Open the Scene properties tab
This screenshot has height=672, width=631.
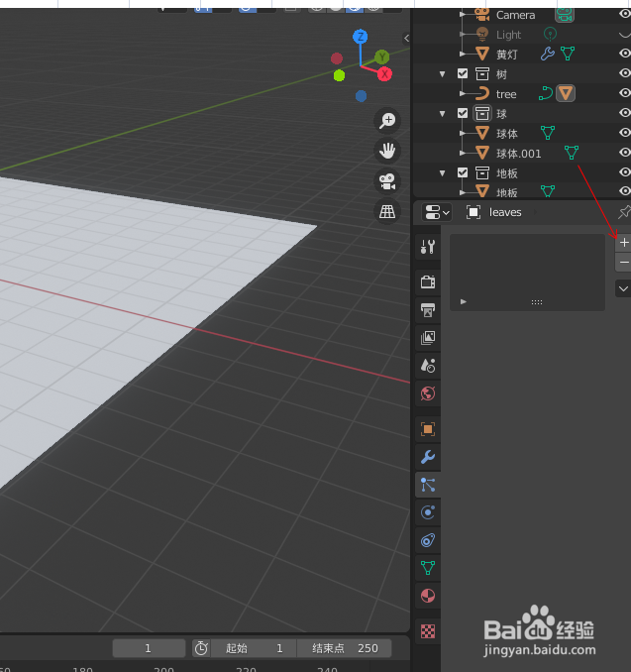[x=428, y=366]
